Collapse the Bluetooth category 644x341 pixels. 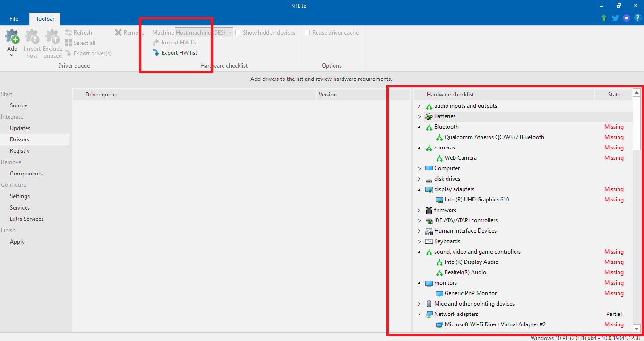[419, 127]
